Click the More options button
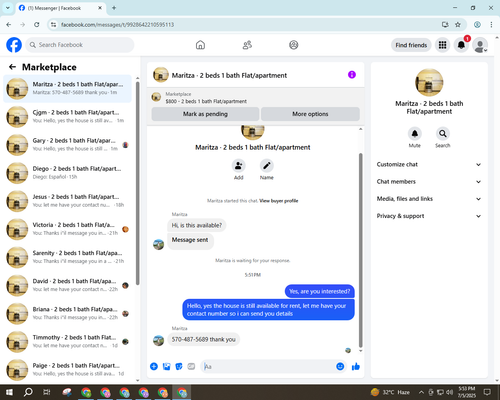 pyautogui.click(x=310, y=114)
